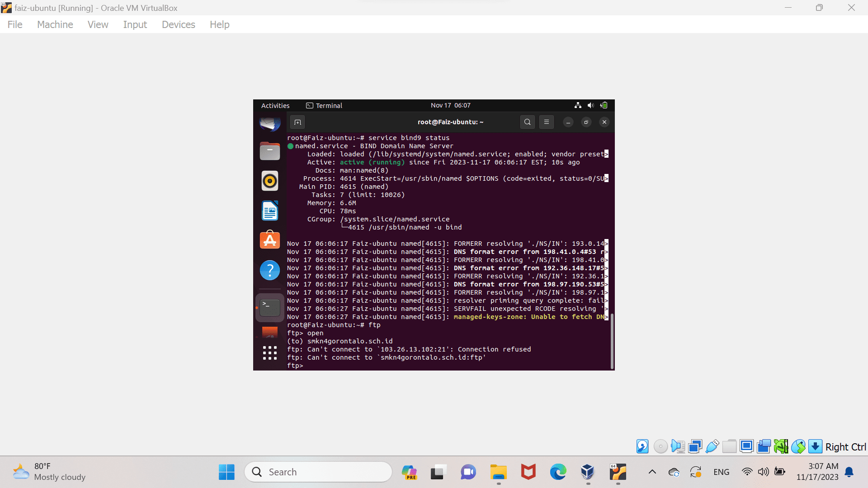Show Applications grid in the dock
Image resolution: width=868 pixels, height=488 pixels.
coord(270,353)
